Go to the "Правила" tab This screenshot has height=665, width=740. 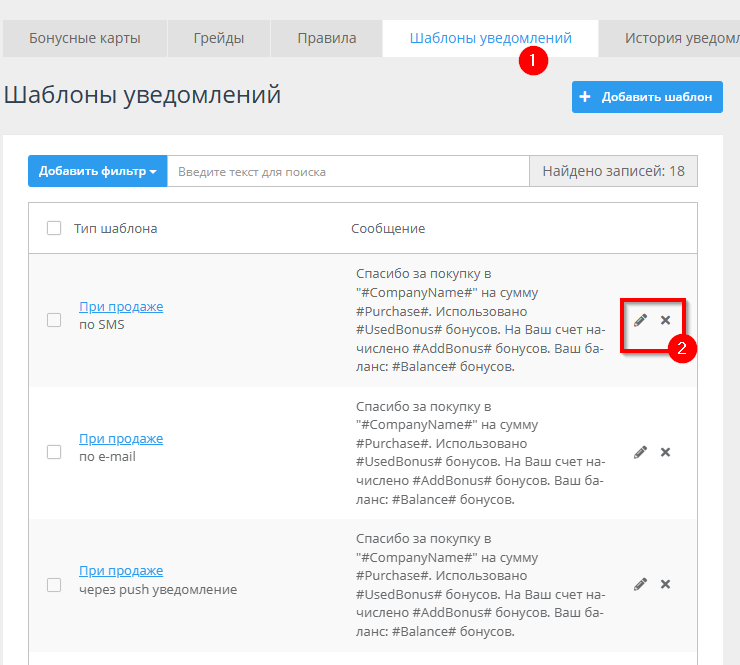[x=326, y=39]
